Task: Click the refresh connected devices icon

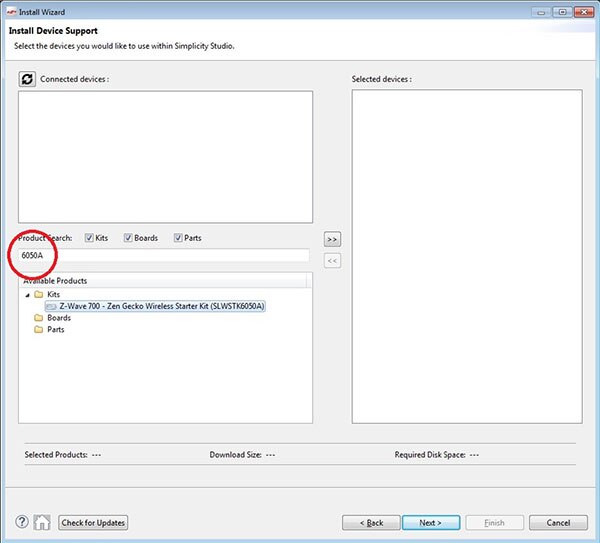Action: coord(27,79)
